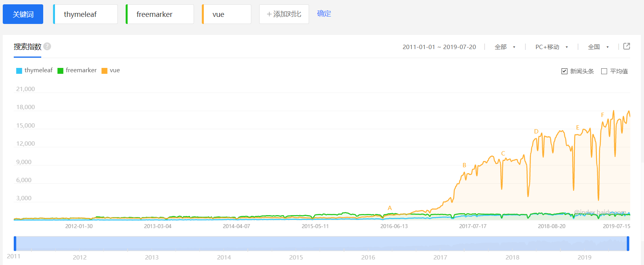This screenshot has height=265, width=644.
Task: Open the PC+移动 device dropdown
Action: [552, 47]
